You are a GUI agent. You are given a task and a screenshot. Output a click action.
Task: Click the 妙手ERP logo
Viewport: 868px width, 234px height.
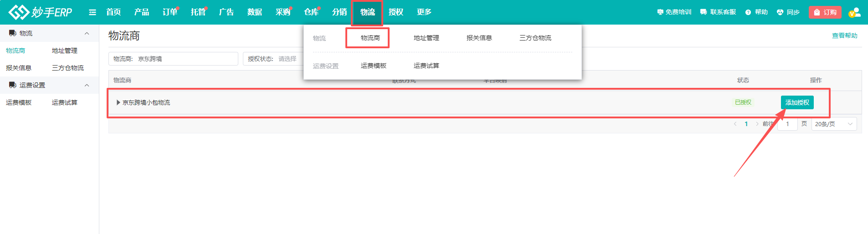[x=40, y=12]
